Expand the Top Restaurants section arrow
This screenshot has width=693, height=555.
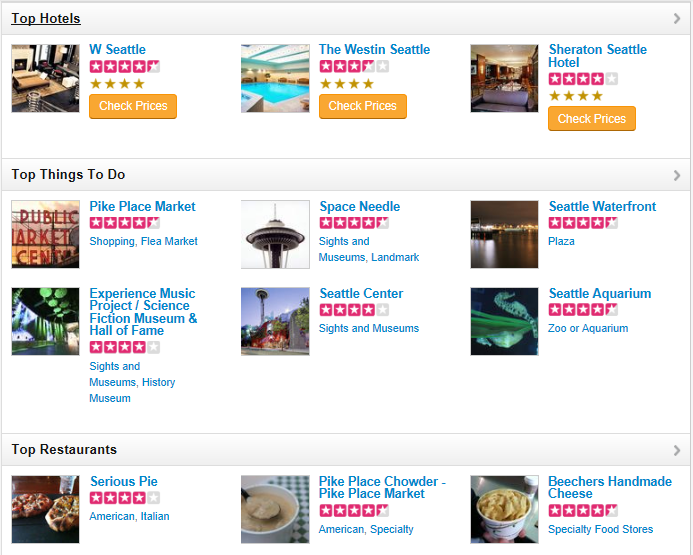(x=677, y=450)
